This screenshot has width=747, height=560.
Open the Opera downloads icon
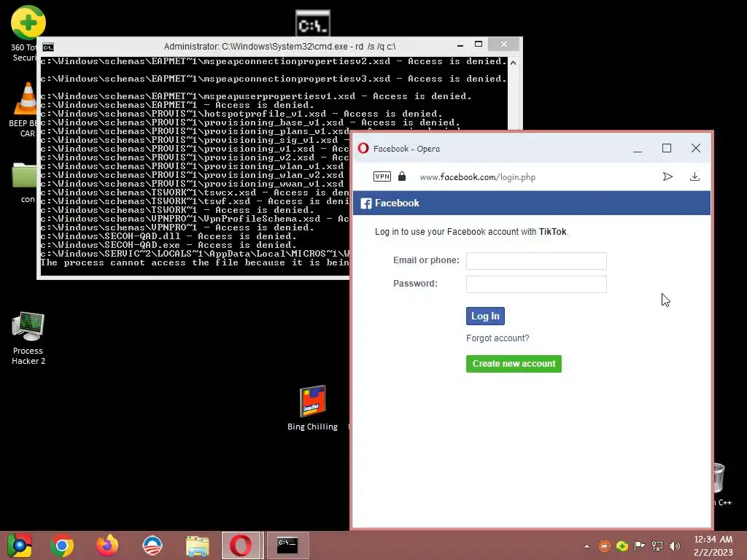pyautogui.click(x=694, y=176)
